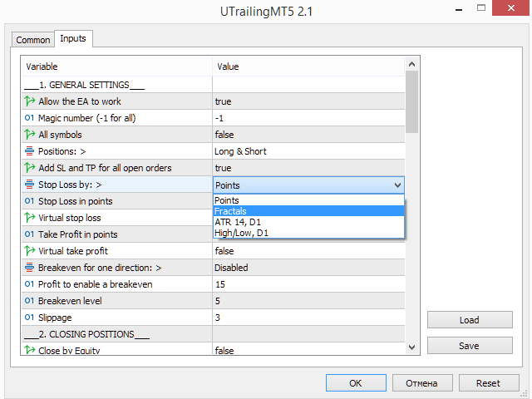Click the scroll up arrow of the inputs list
This screenshot has height=399, width=532.
click(412, 64)
